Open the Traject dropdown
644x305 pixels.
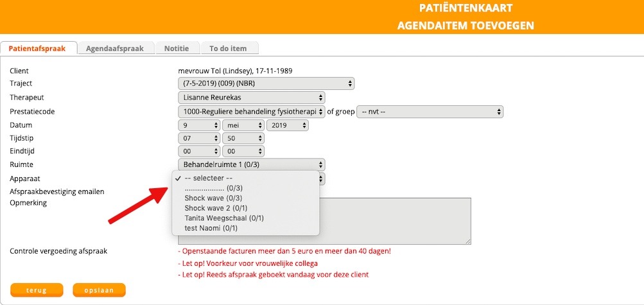tap(266, 83)
